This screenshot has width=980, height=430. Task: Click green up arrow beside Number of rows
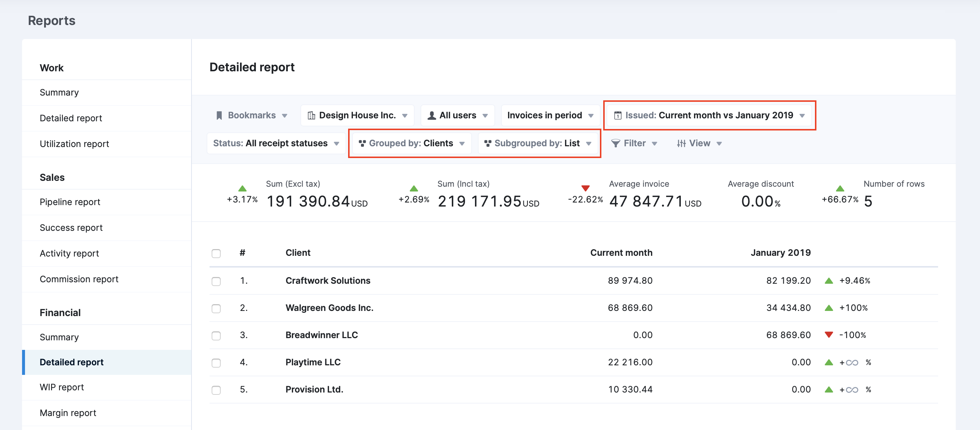840,188
